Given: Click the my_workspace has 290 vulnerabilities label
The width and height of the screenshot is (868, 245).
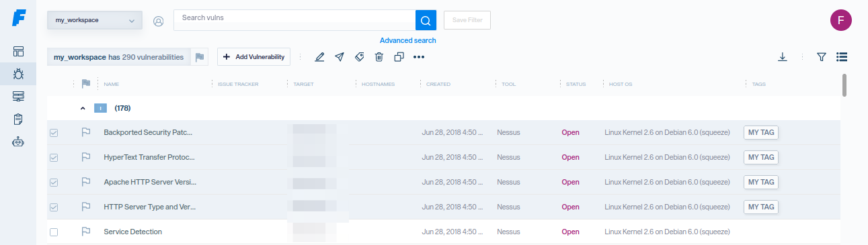Looking at the screenshot, I should tap(118, 57).
